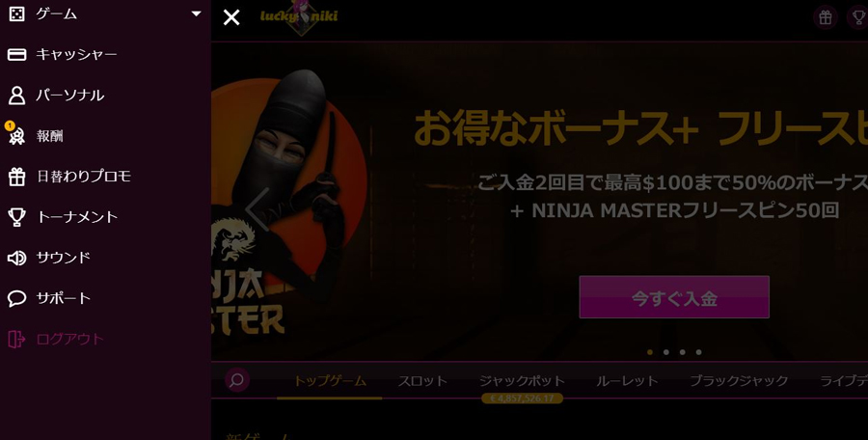Open rewards badge icon with notification
The image size is (868, 440).
[x=15, y=134]
